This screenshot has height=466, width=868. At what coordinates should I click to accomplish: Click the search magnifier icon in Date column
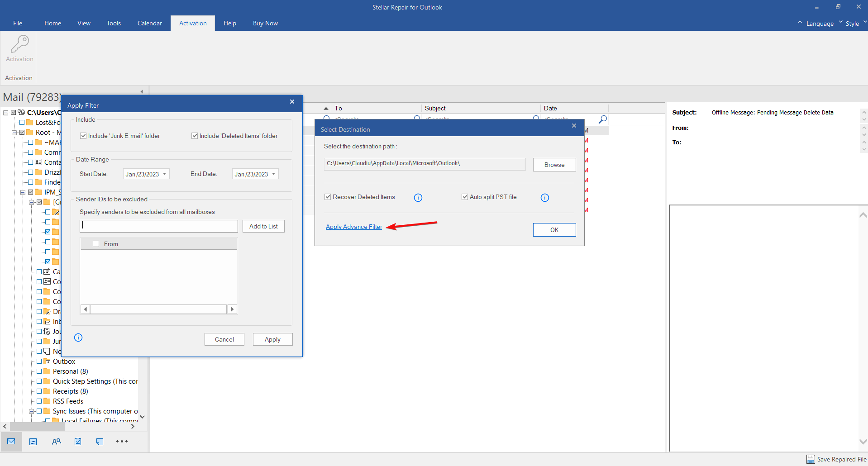[603, 119]
